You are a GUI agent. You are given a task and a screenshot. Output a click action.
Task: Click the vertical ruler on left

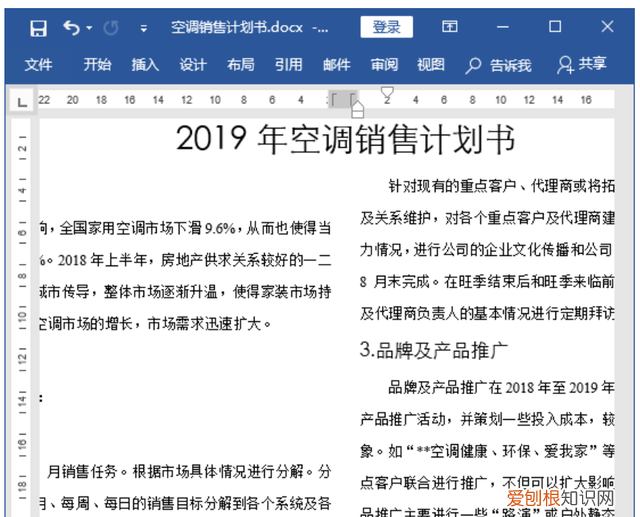pyautogui.click(x=22, y=317)
